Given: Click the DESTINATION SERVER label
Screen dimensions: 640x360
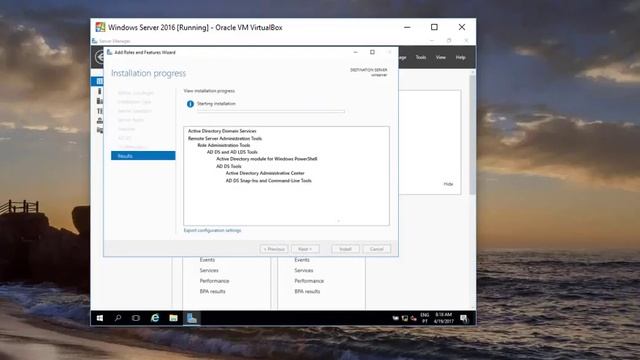Looking at the screenshot, I should pyautogui.click(x=369, y=70).
